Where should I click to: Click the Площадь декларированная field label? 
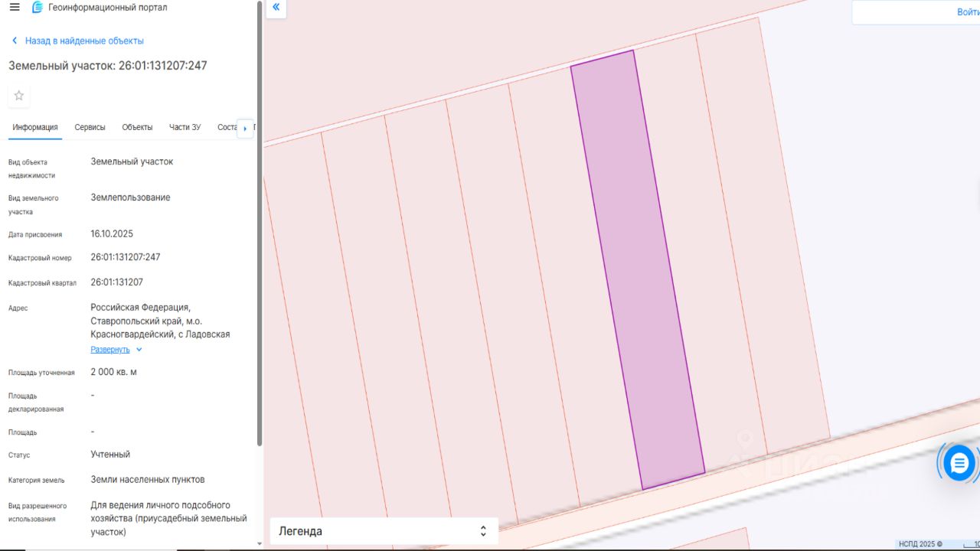pyautogui.click(x=36, y=403)
